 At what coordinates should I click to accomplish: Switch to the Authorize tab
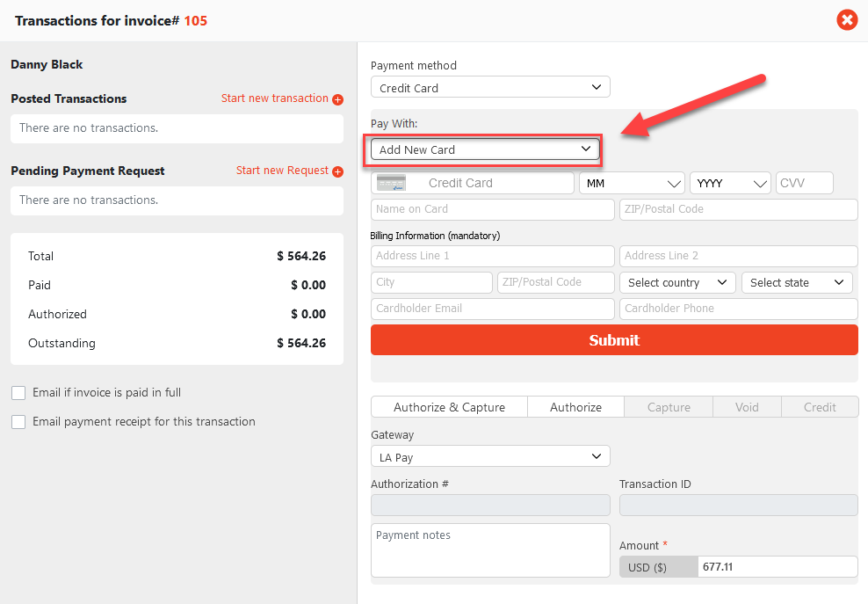coord(575,407)
